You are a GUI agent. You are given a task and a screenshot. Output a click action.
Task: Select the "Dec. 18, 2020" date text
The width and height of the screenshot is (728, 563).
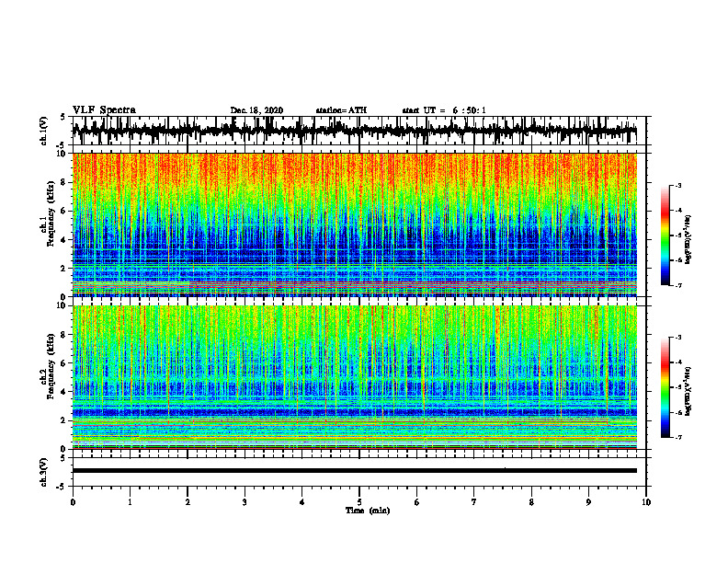(x=256, y=110)
